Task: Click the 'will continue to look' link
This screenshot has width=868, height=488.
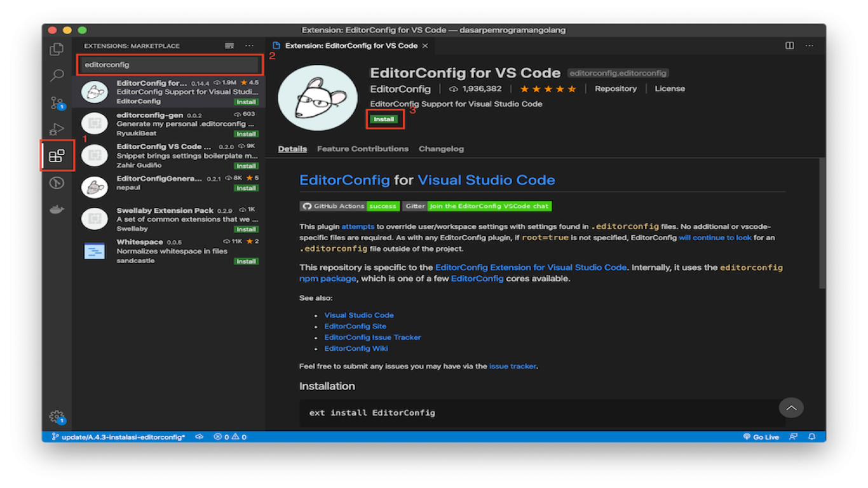Action: click(x=715, y=238)
